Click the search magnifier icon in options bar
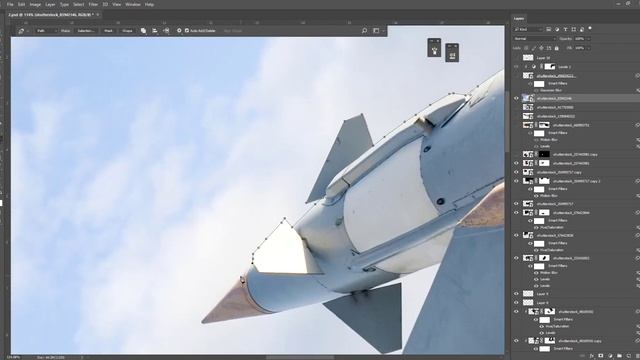Image resolution: width=640 pixels, height=360 pixels. tap(364, 31)
